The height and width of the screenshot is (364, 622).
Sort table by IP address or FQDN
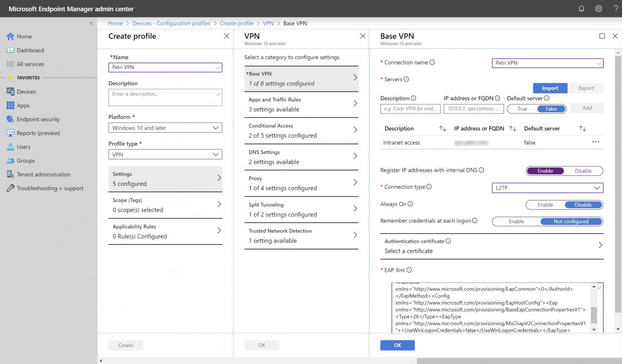click(513, 129)
